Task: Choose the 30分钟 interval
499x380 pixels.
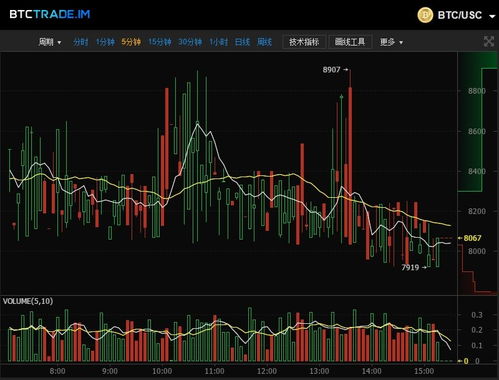Action: [x=190, y=42]
